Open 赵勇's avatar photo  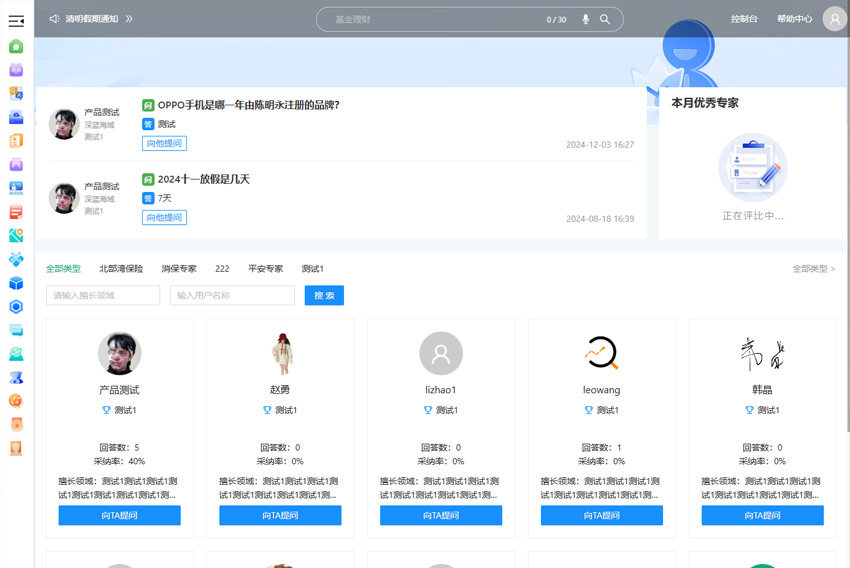(x=281, y=353)
